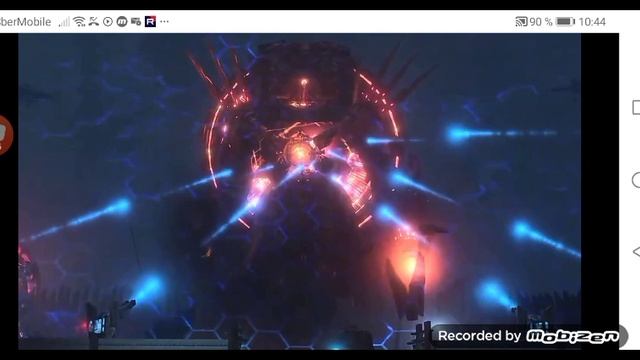This screenshot has width=640, height=360.
Task: Tap the Wi-Fi status icon
Action: point(79,22)
